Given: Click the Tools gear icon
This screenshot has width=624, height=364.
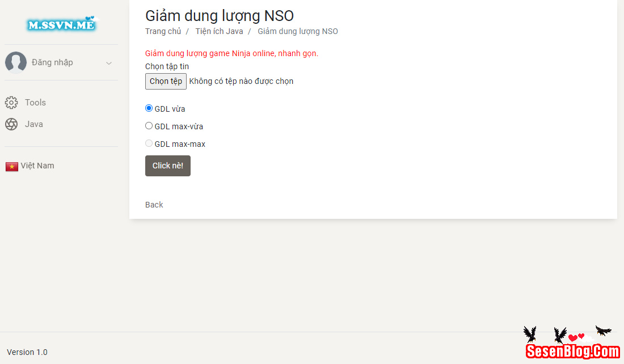Looking at the screenshot, I should 11,103.
